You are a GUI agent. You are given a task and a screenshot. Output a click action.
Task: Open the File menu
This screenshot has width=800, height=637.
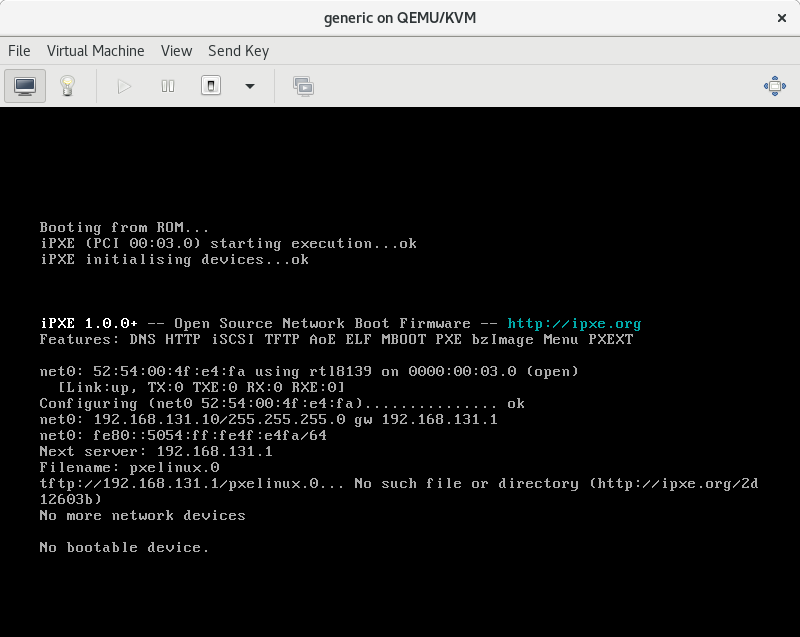point(19,51)
